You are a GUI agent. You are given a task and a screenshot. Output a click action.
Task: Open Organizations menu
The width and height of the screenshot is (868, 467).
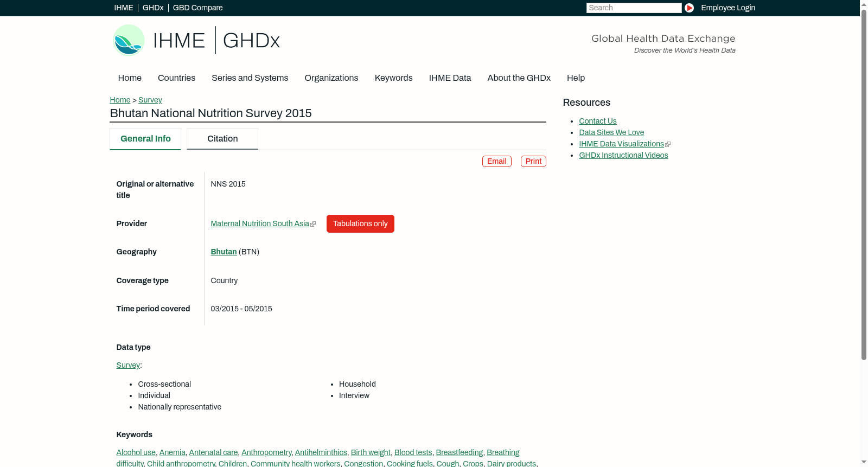click(331, 78)
